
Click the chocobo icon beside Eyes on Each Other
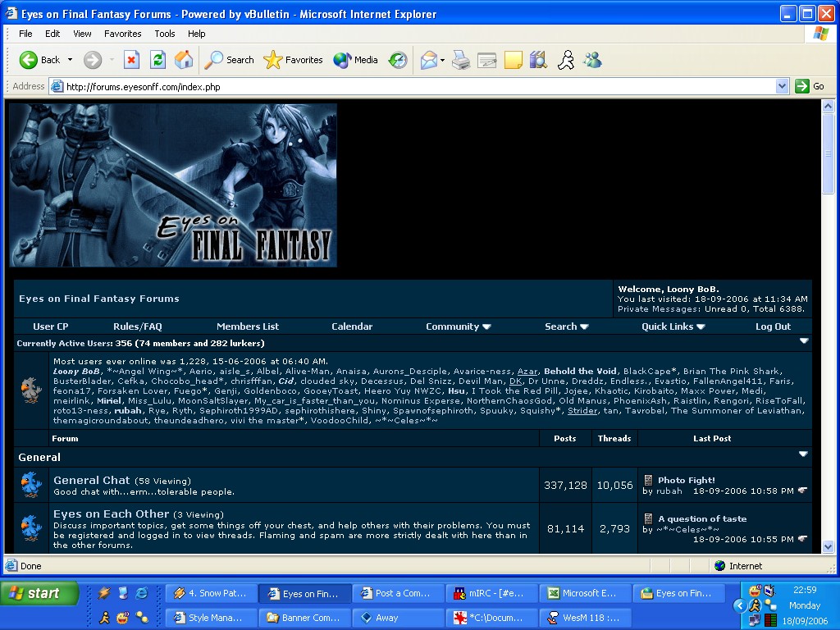pyautogui.click(x=31, y=528)
